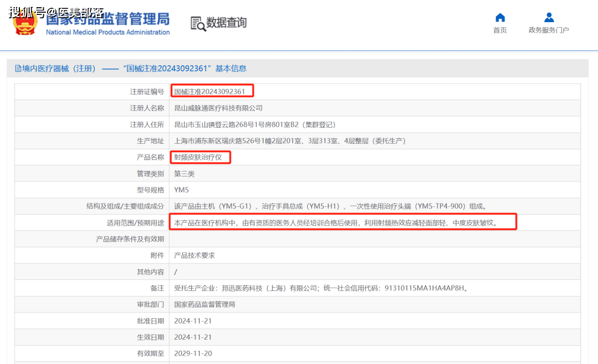Open the 产品技术要求 attachment
This screenshot has width=598, height=364.
(x=194, y=255)
